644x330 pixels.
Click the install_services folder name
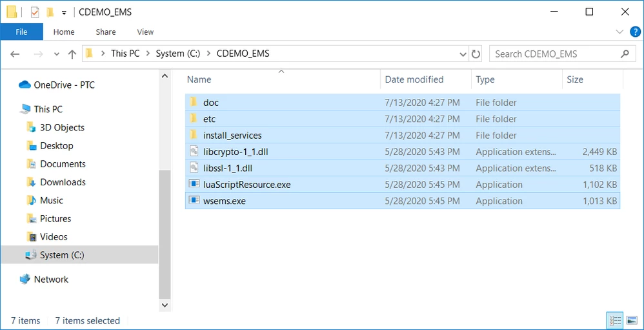coord(232,135)
